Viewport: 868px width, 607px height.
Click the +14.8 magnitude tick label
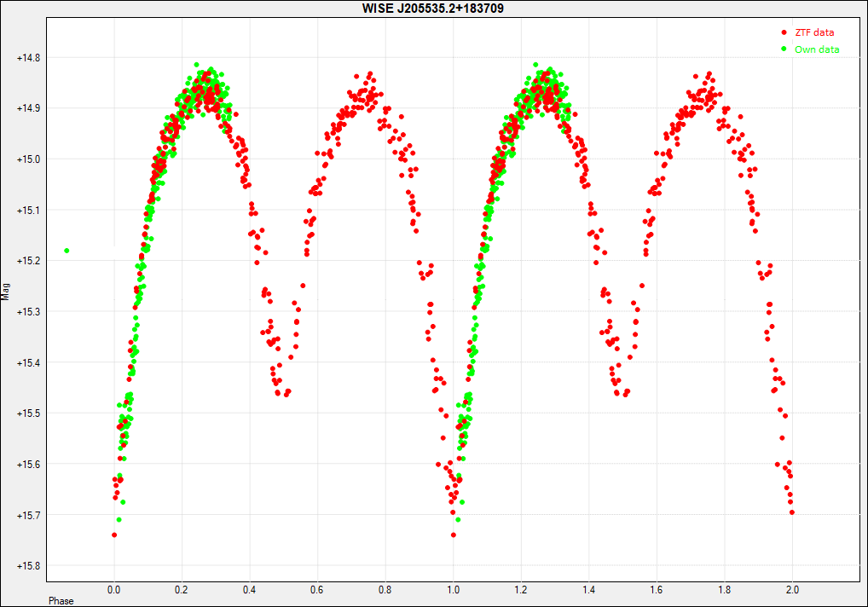(x=28, y=58)
